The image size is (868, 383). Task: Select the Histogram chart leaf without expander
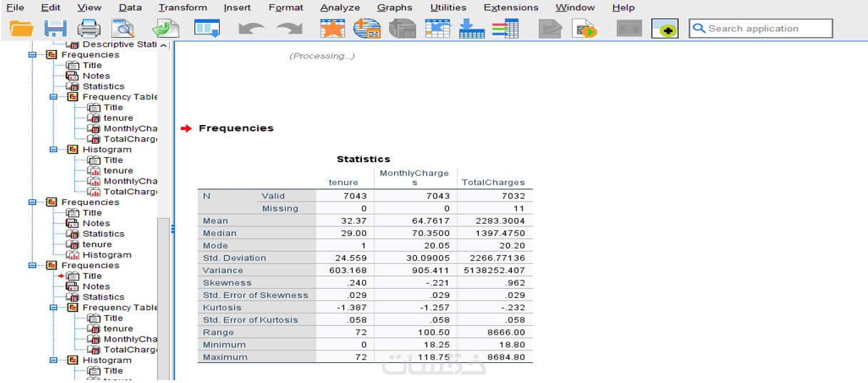pyautogui.click(x=107, y=255)
